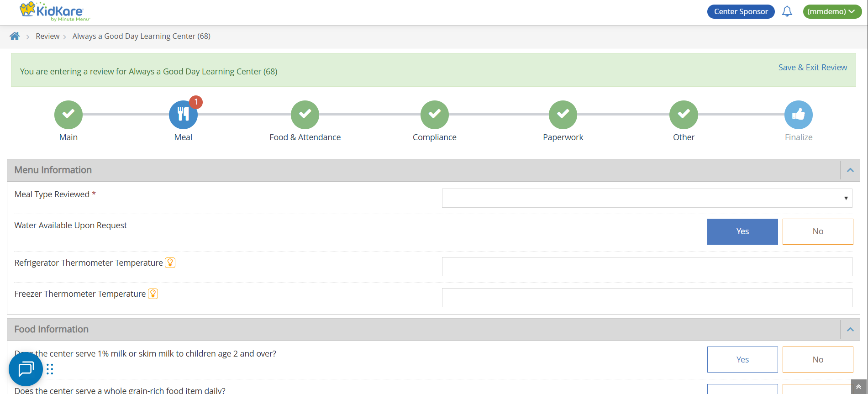Collapse the Food Information section
The width and height of the screenshot is (868, 394).
(x=850, y=329)
